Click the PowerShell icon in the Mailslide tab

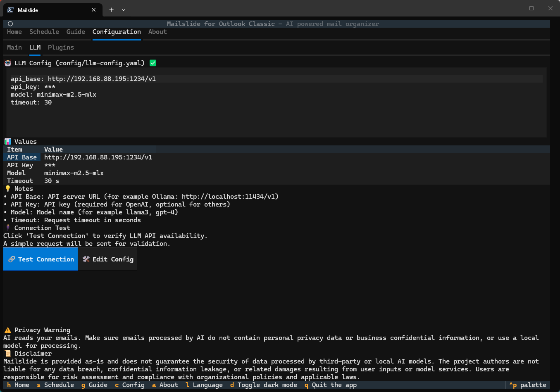[x=10, y=10]
